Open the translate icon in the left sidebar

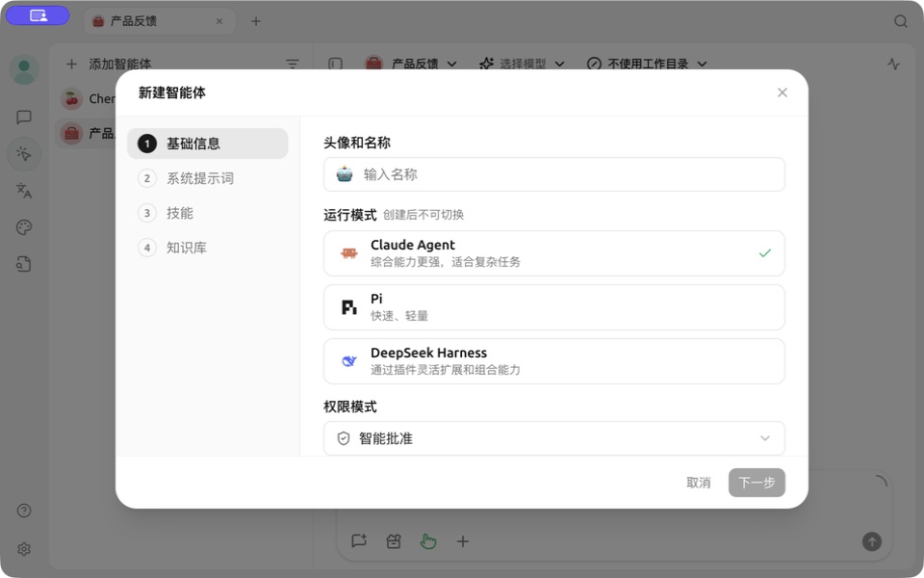[x=24, y=191]
